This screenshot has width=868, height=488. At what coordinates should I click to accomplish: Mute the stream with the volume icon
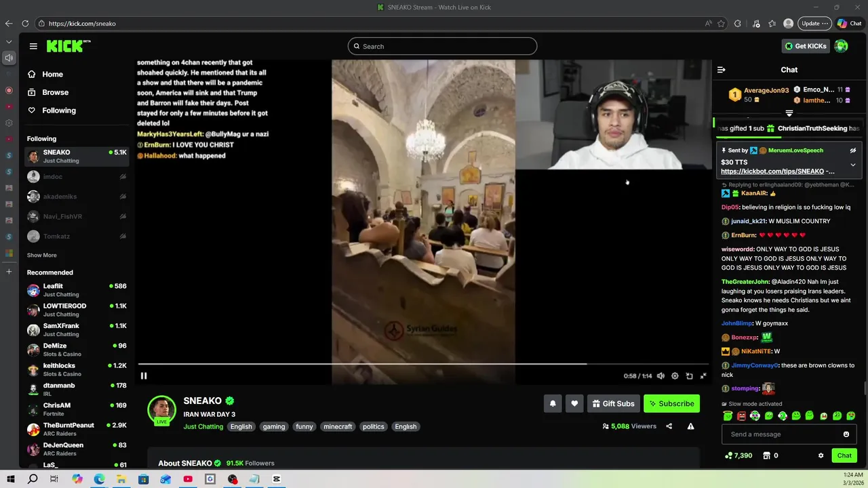(660, 375)
